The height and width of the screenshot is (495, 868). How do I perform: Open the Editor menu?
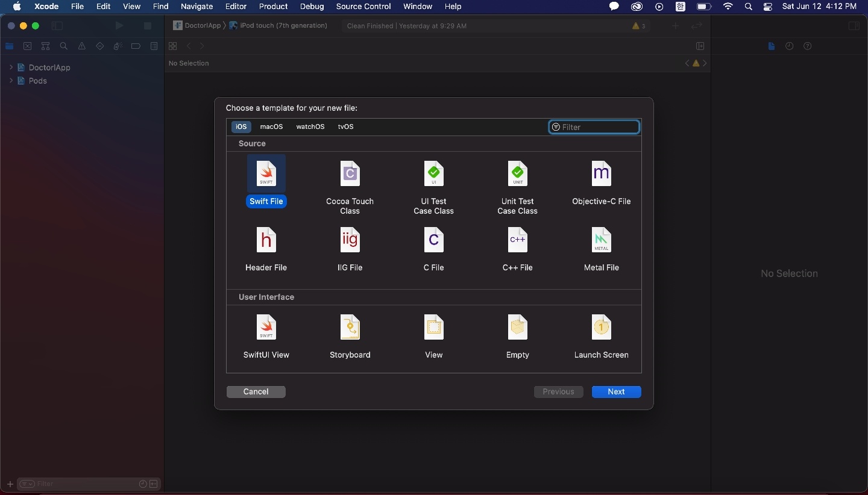(236, 7)
